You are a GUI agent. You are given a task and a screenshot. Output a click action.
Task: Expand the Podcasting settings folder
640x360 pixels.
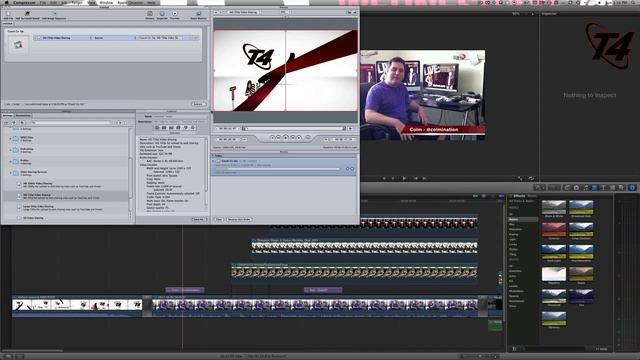11,150
